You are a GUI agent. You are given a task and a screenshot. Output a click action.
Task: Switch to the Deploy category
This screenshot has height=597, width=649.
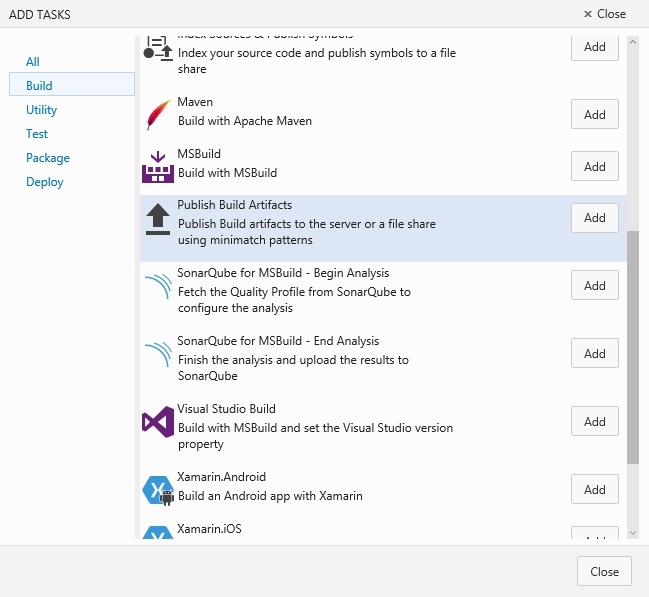coord(45,182)
